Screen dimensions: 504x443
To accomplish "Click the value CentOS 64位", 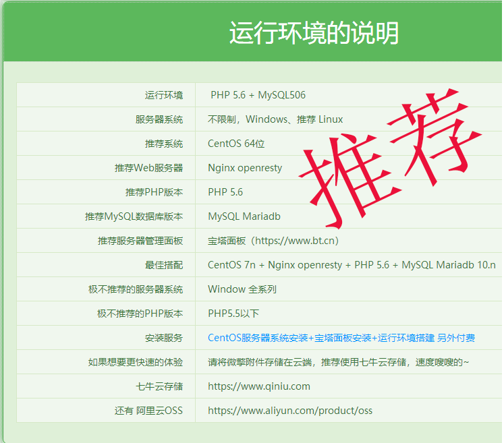I will (236, 144).
